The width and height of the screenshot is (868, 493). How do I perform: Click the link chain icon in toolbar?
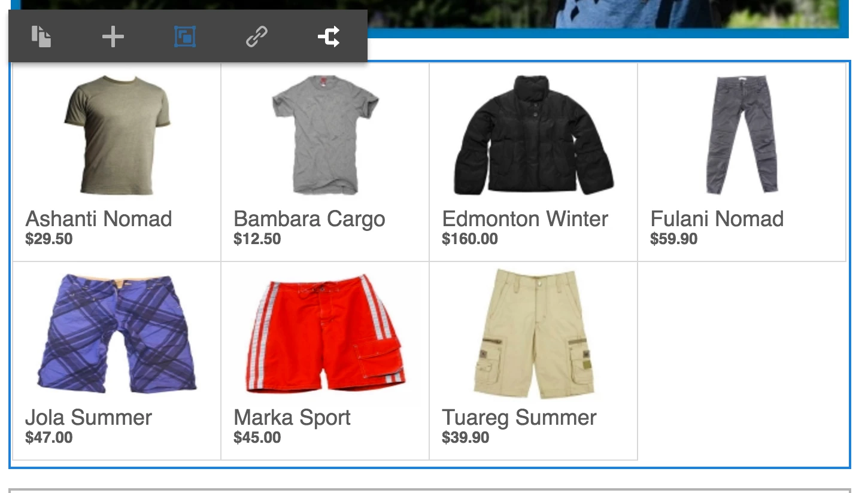tap(257, 37)
